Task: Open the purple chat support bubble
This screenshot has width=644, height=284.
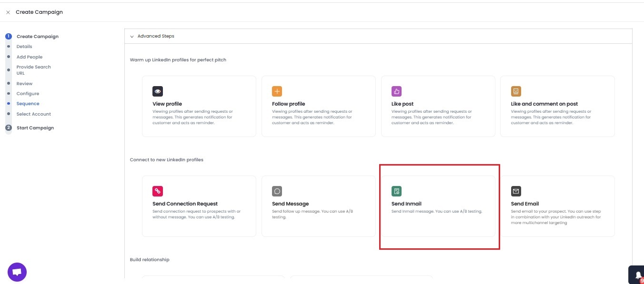Action: [x=17, y=272]
